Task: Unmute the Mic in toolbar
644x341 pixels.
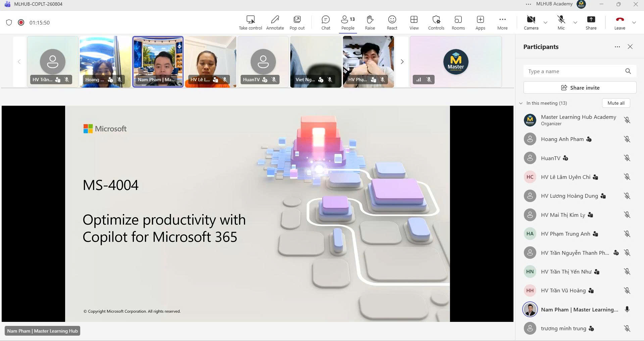Action: (x=561, y=22)
